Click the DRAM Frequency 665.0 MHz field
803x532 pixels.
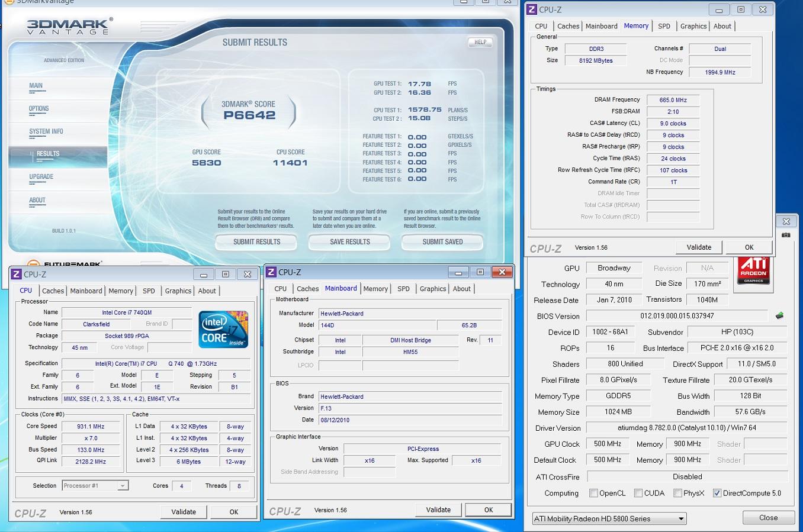673,100
